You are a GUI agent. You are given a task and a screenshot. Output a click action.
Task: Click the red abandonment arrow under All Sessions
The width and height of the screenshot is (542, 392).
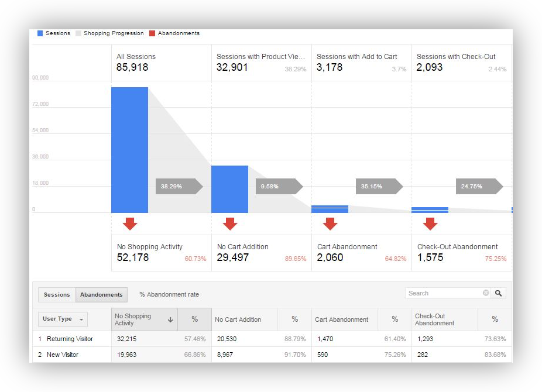[130, 224]
